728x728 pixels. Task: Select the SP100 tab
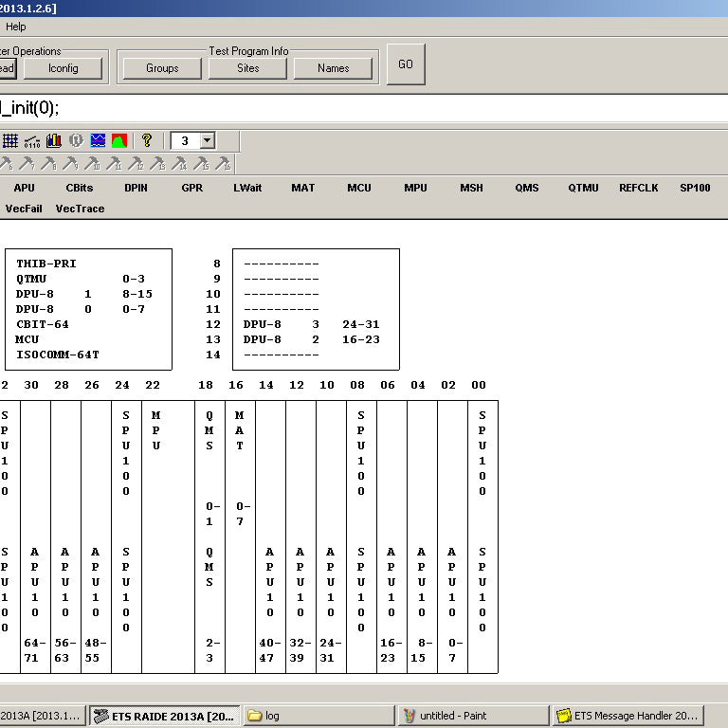[x=695, y=188]
